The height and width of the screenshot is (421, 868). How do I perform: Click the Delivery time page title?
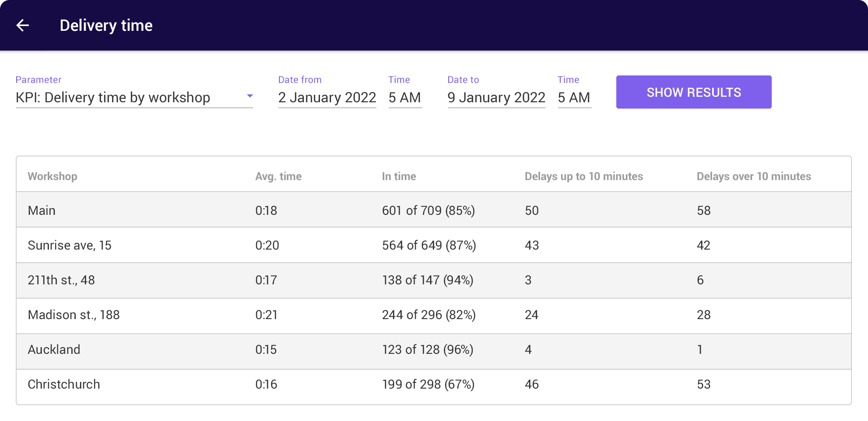[106, 25]
